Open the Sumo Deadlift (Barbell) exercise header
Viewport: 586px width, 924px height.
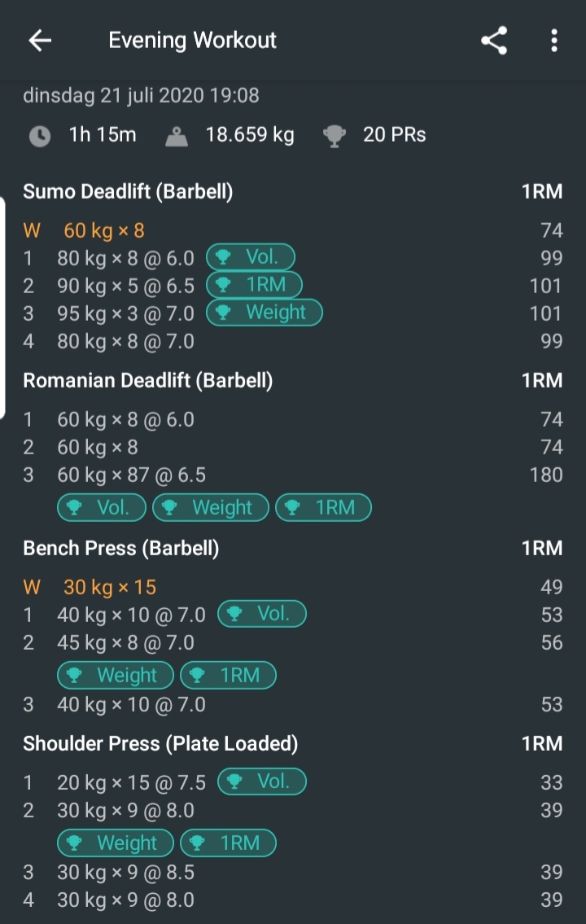129,191
